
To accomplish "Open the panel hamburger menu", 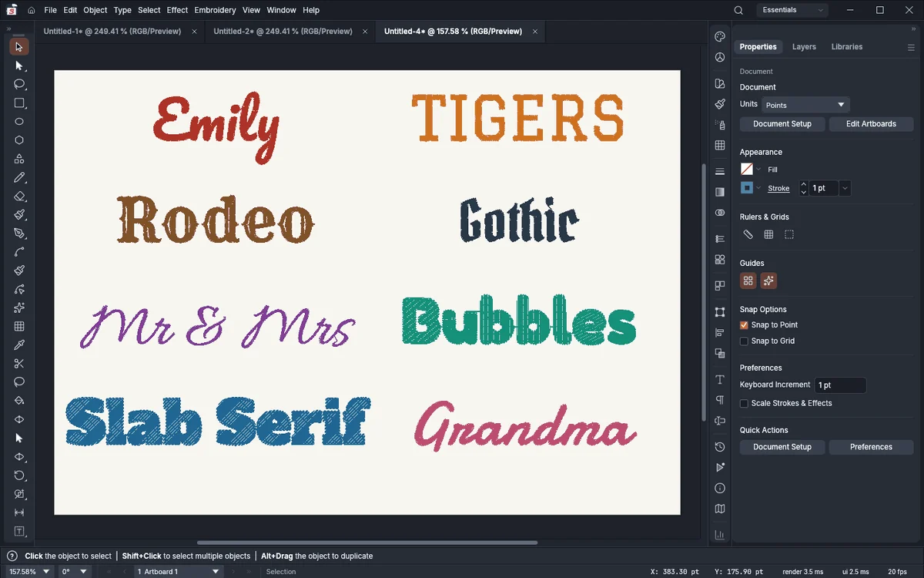I will pyautogui.click(x=911, y=47).
